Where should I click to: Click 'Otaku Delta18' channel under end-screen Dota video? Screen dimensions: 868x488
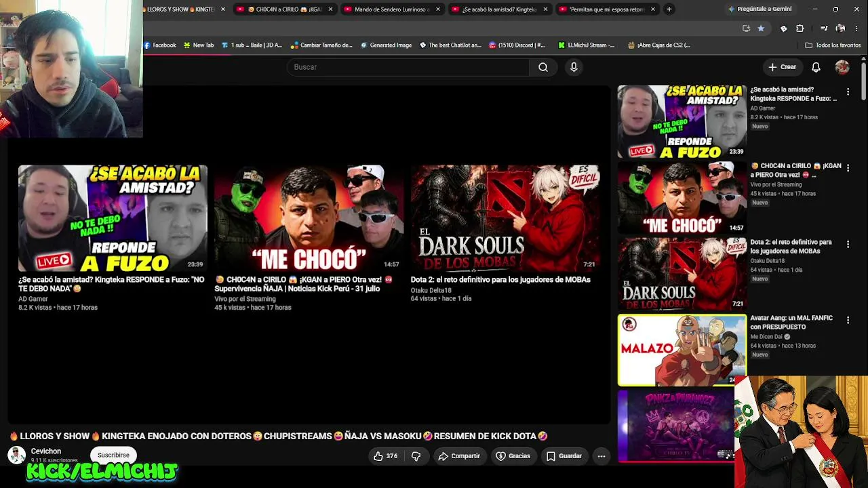pos(431,290)
